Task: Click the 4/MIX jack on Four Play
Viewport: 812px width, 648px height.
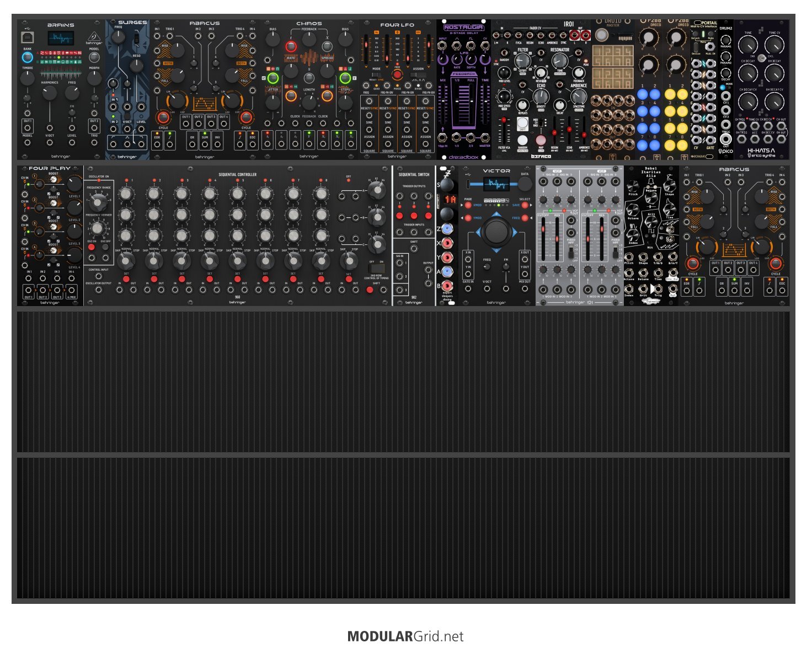Action: pyautogui.click(x=71, y=290)
